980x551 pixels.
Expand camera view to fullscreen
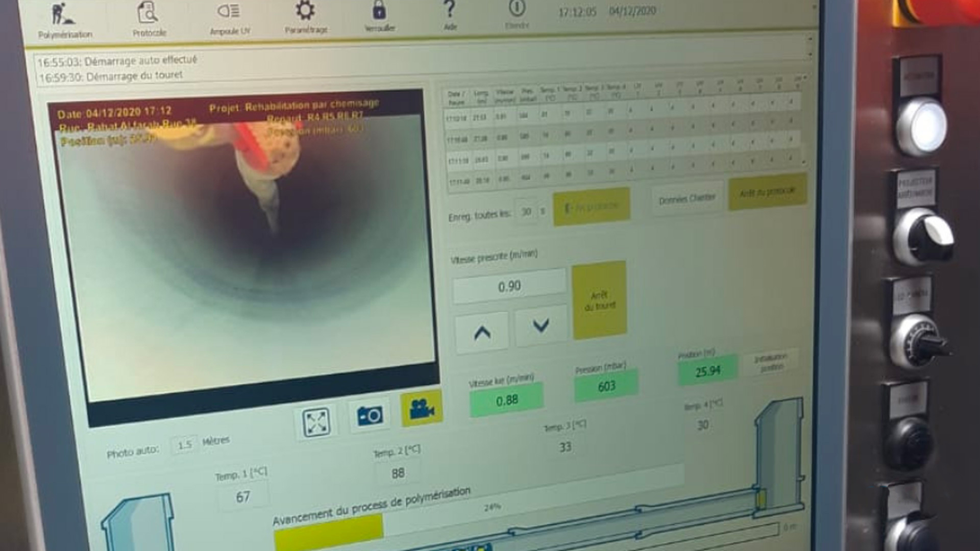(316, 422)
